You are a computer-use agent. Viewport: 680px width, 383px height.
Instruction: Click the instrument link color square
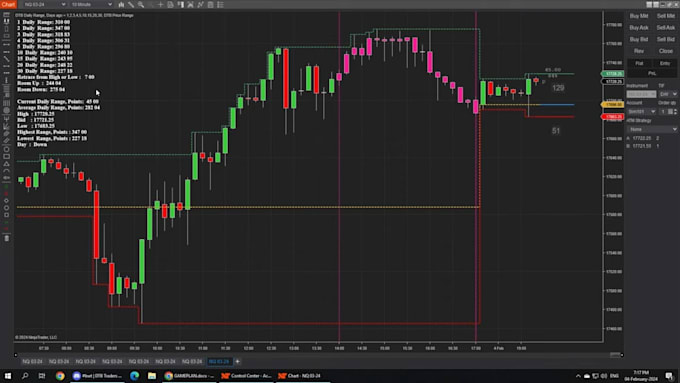click(x=649, y=4)
